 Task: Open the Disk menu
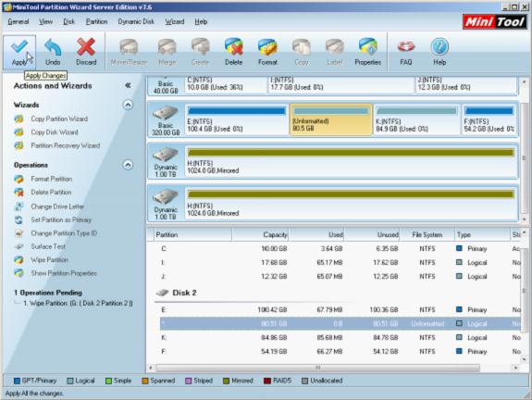[x=68, y=21]
